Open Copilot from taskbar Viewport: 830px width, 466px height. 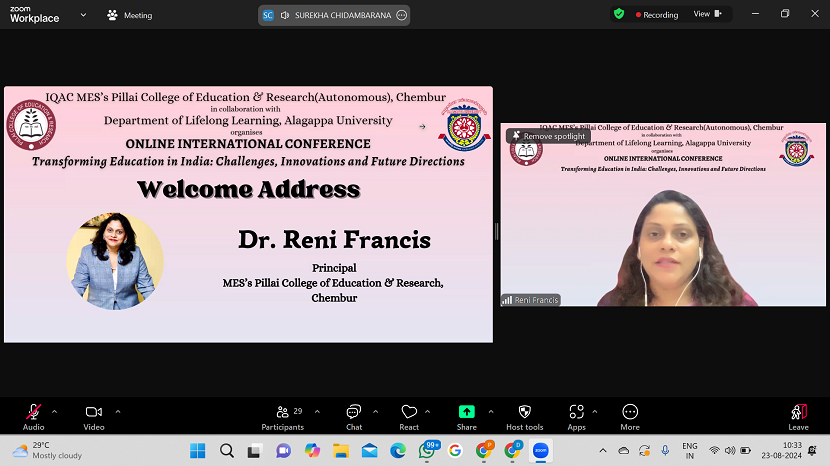pyautogui.click(x=312, y=451)
